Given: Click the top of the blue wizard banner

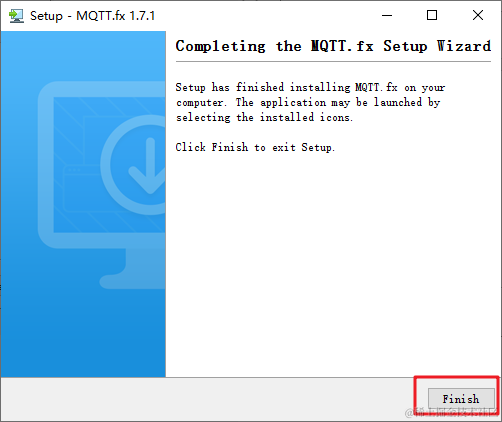Looking at the screenshot, I should (83, 53).
